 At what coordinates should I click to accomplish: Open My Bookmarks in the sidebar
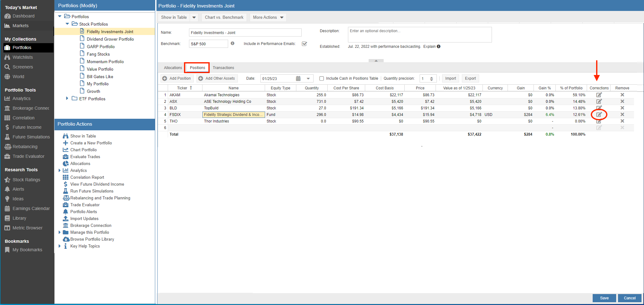pyautogui.click(x=27, y=250)
